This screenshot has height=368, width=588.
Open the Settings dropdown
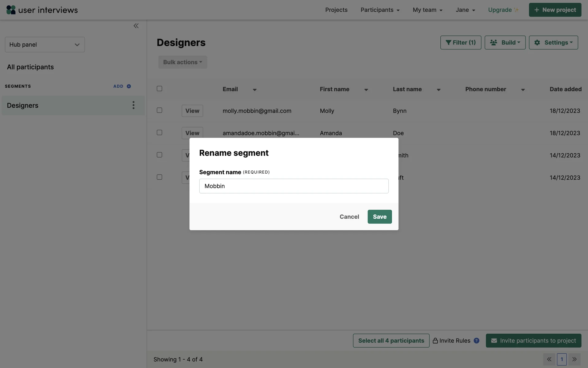[x=553, y=43]
